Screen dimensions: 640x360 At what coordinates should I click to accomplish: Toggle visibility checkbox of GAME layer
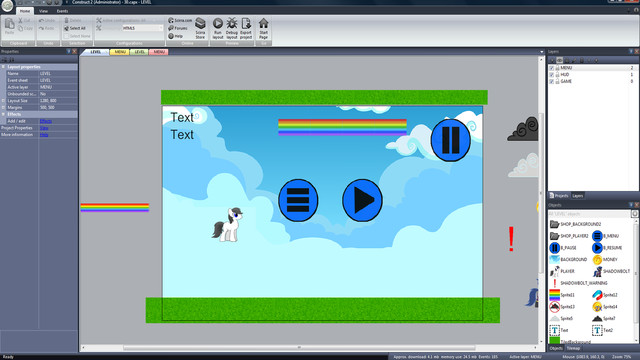(x=551, y=82)
